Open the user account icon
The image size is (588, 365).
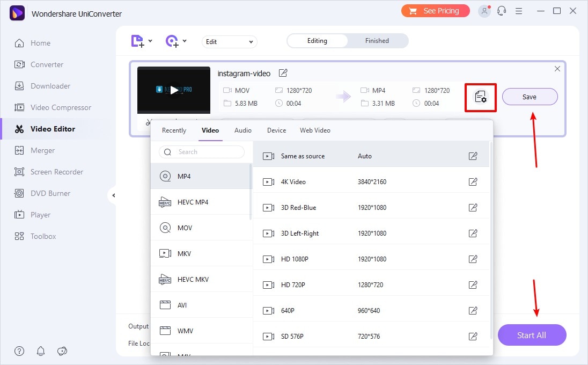(x=484, y=11)
